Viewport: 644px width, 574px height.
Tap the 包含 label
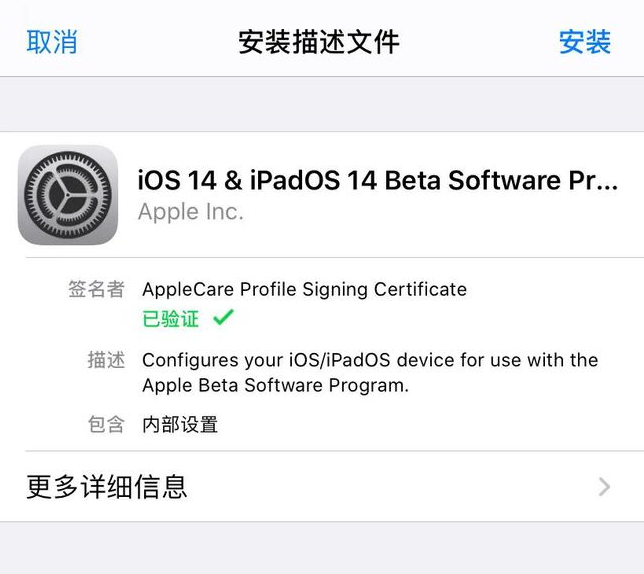click(106, 425)
